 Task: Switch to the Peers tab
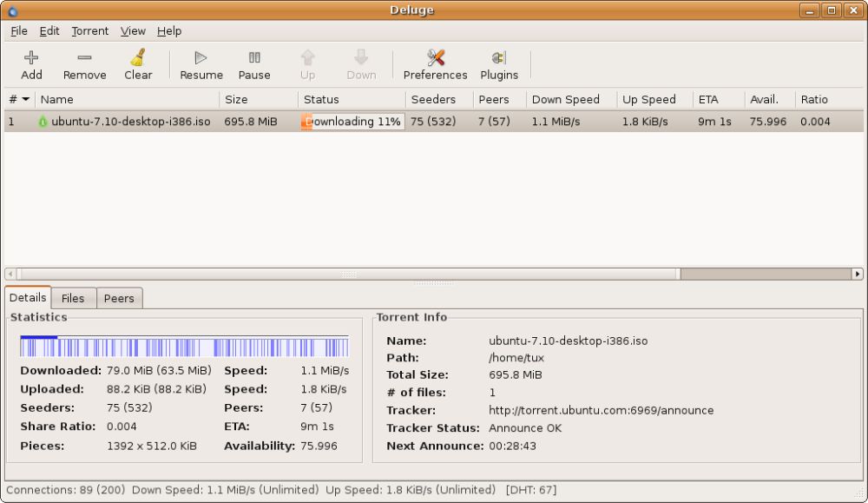click(119, 298)
